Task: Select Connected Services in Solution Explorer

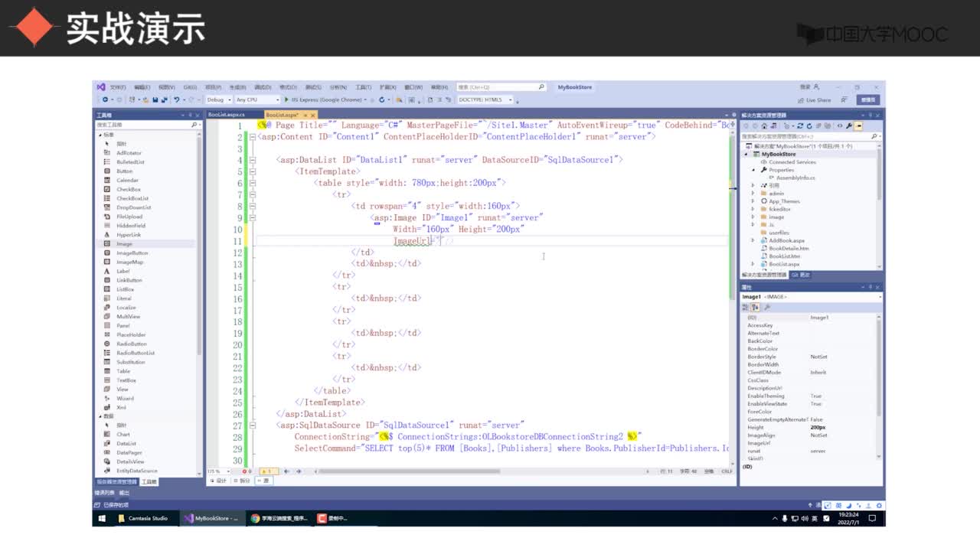Action: 792,162
